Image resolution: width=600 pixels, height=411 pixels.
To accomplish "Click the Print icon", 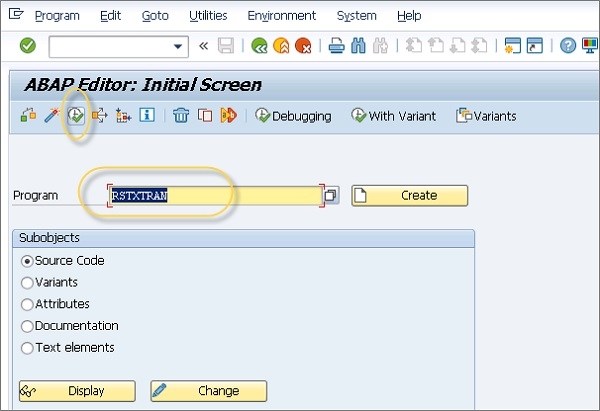I will (x=336, y=46).
